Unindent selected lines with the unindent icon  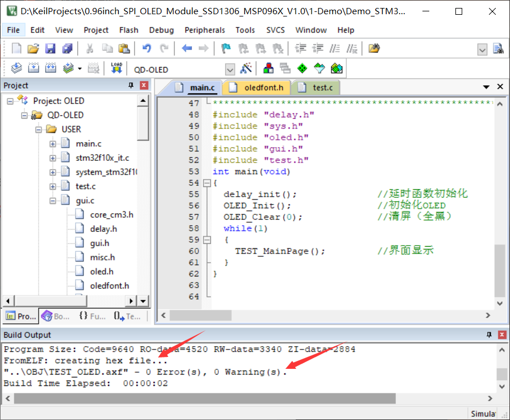coord(318,48)
